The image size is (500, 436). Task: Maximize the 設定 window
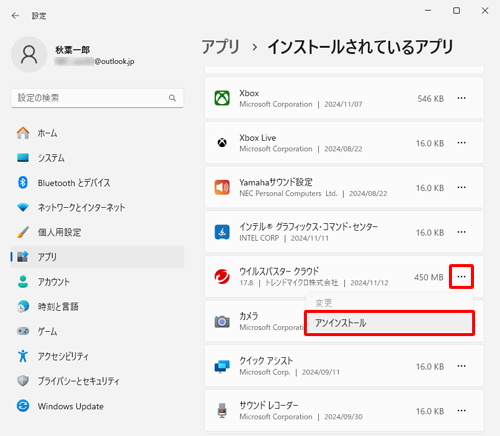457,11
